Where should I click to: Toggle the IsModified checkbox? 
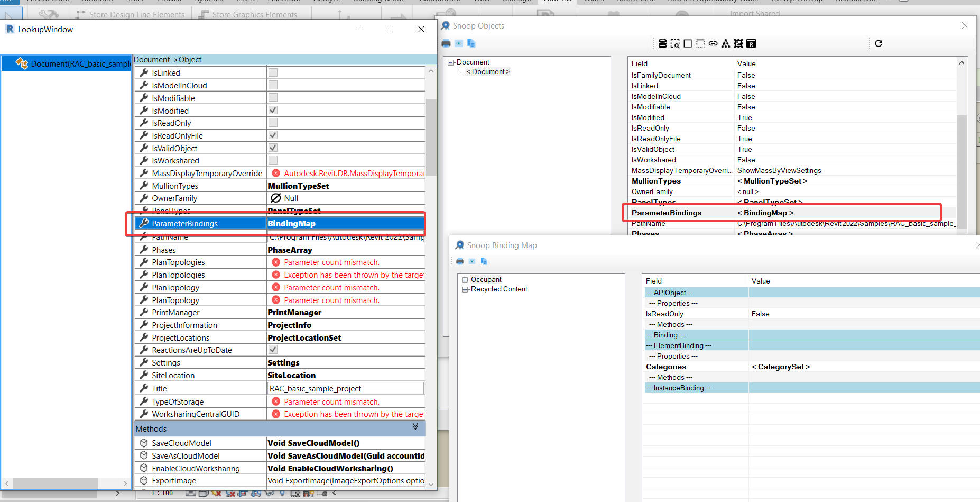[x=273, y=110]
